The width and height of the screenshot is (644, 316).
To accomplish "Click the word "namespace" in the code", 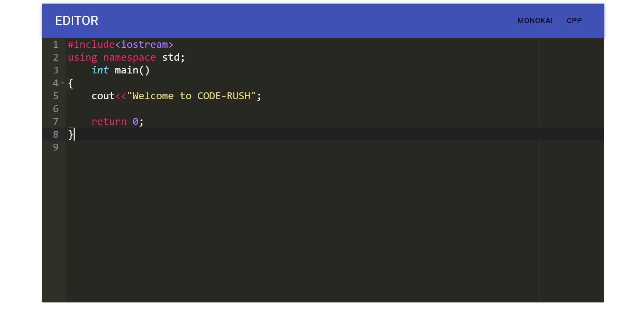I will tap(129, 57).
